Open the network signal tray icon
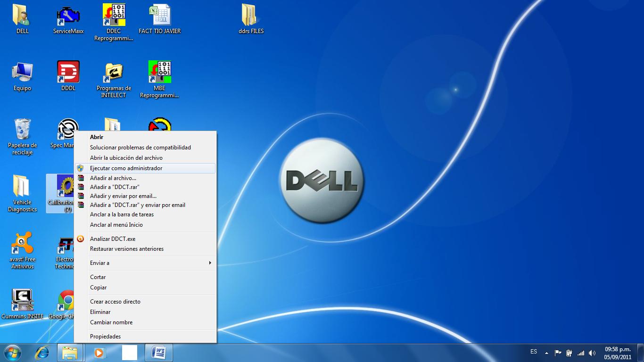The height and width of the screenshot is (362, 644). pyautogui.click(x=581, y=353)
